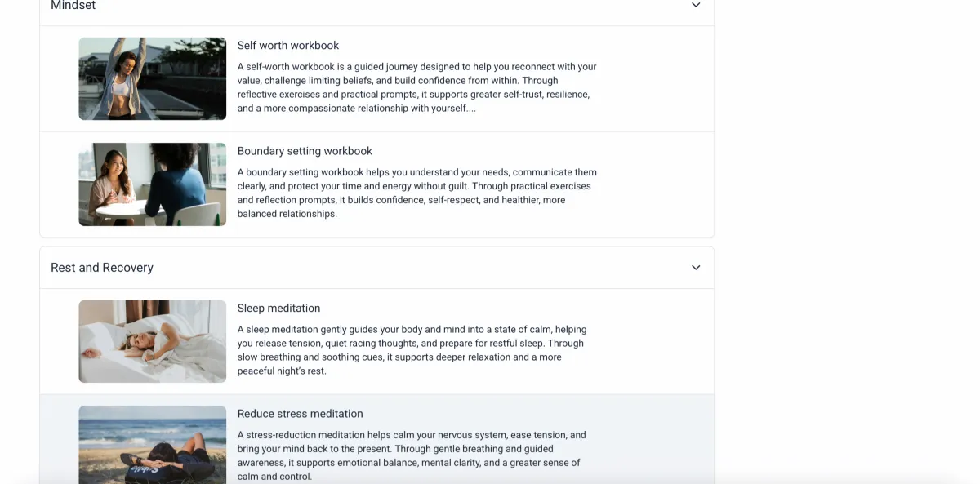Screen dimensions: 980x484
Task: Open the Sleep meditation thumbnail image
Action: pyautogui.click(x=153, y=341)
